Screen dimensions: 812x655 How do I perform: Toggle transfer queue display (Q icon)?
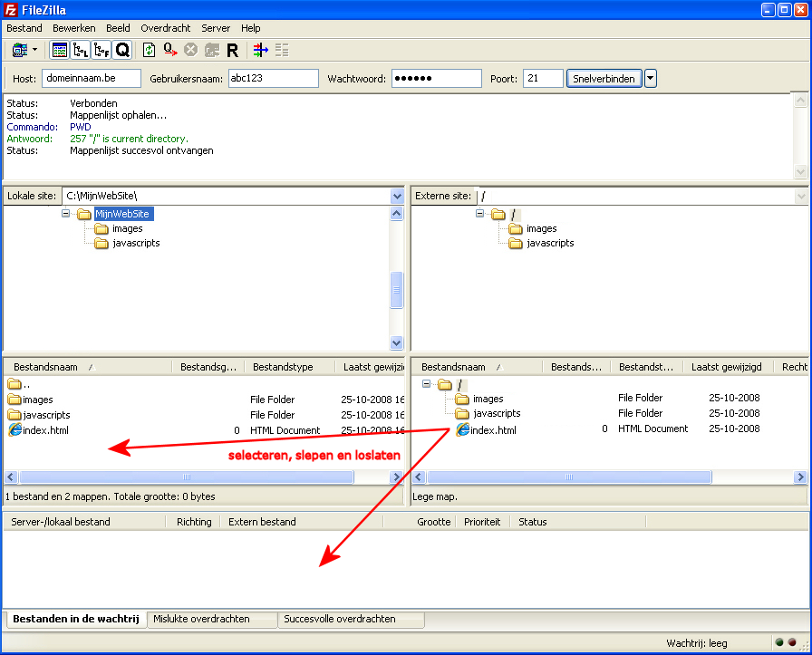[x=122, y=50]
